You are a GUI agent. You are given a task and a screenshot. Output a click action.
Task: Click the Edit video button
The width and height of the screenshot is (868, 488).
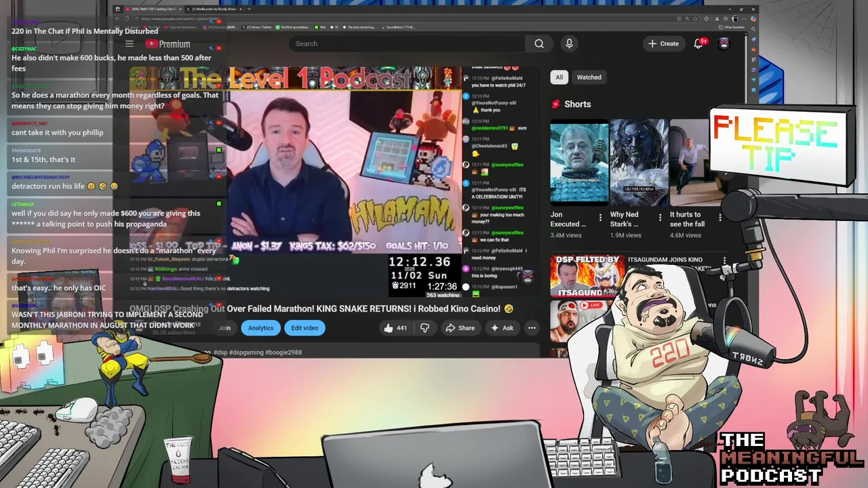(x=304, y=328)
